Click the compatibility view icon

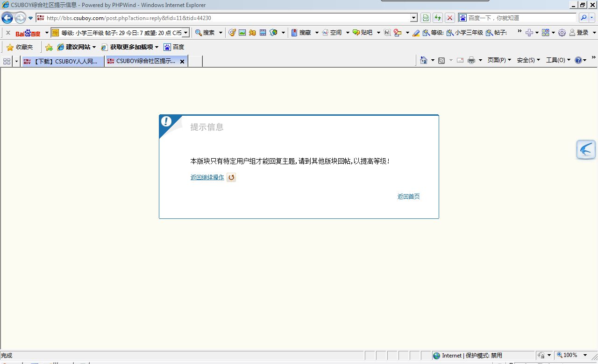(426, 18)
